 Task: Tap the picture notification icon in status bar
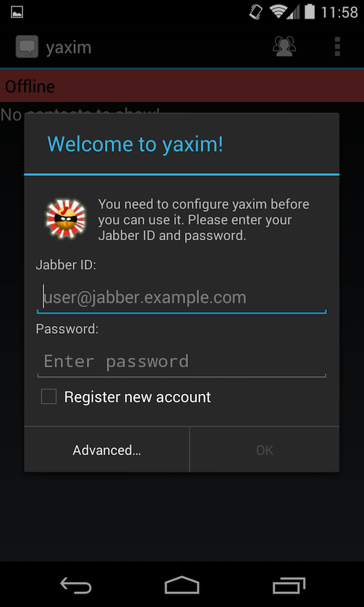pyautogui.click(x=17, y=13)
